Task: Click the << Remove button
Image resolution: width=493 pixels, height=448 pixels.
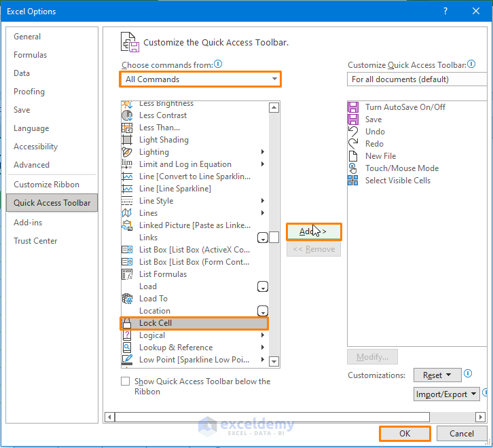Action: [x=314, y=249]
